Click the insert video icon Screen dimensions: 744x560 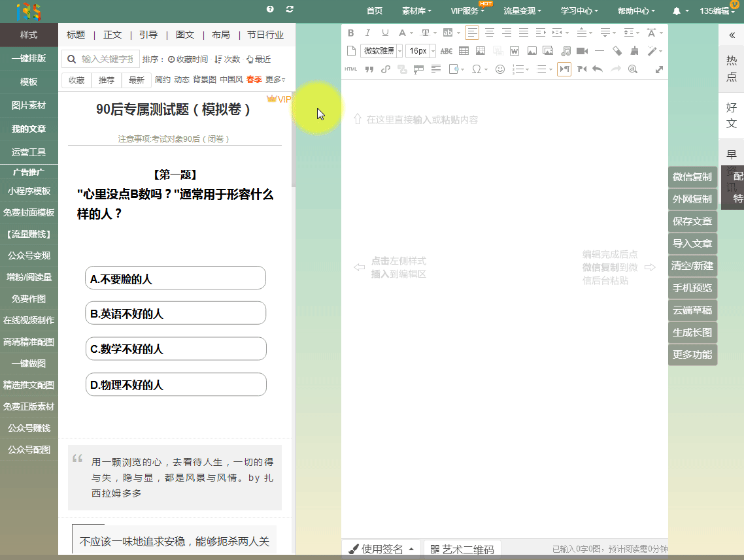pos(582,51)
